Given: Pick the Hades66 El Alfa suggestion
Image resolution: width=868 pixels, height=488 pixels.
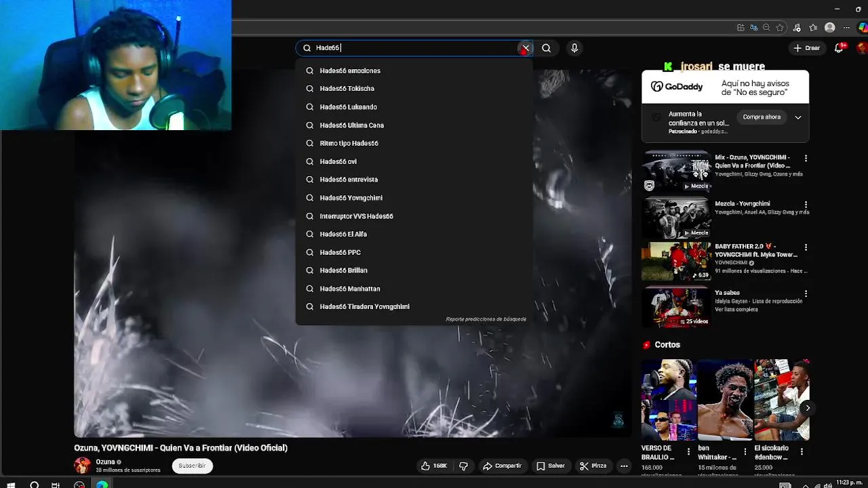Looking at the screenshot, I should pyautogui.click(x=414, y=234).
